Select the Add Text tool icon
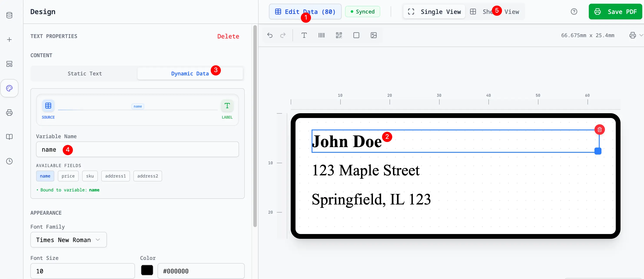644x279 pixels. (304, 35)
